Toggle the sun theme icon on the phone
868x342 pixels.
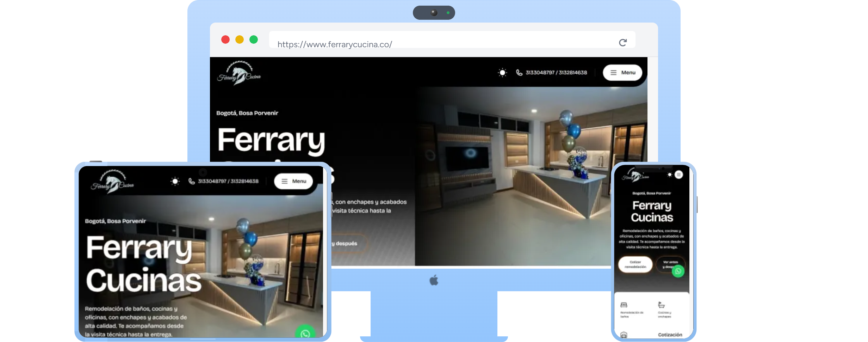pyautogui.click(x=669, y=175)
